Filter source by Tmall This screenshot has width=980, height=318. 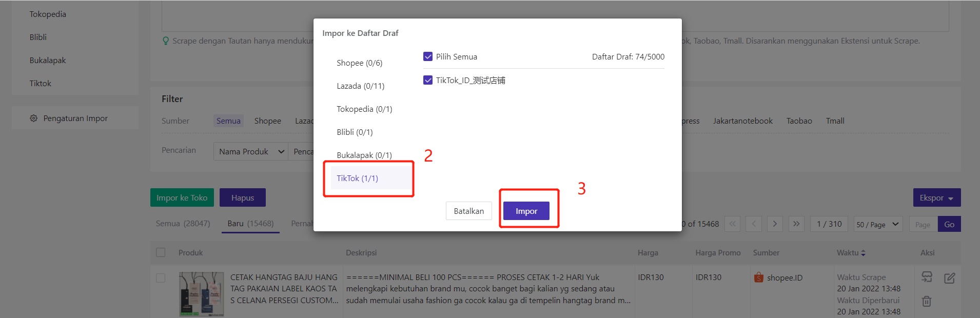tap(835, 121)
